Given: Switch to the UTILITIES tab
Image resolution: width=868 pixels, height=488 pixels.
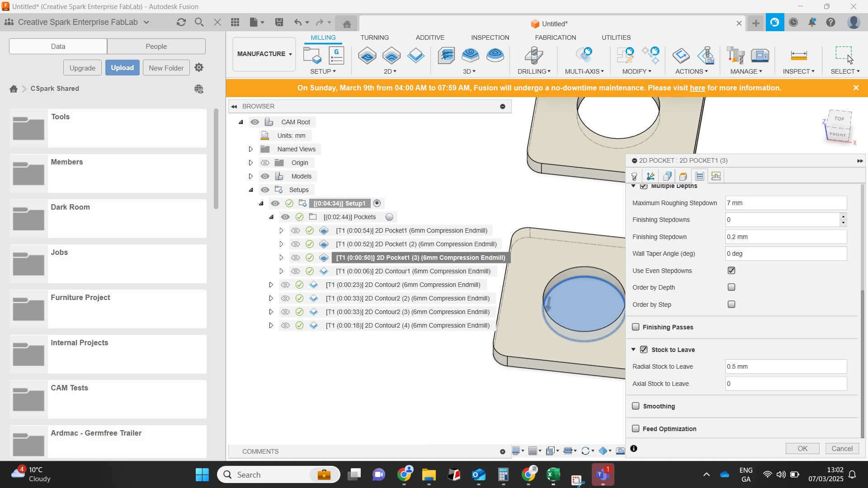Looking at the screenshot, I should tap(616, 38).
